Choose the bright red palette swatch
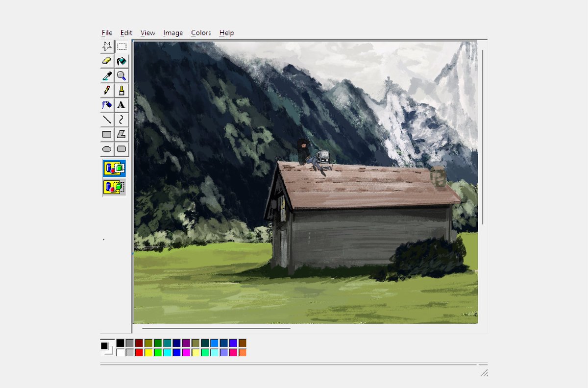Viewport: 588px width, 388px height. 139,352
